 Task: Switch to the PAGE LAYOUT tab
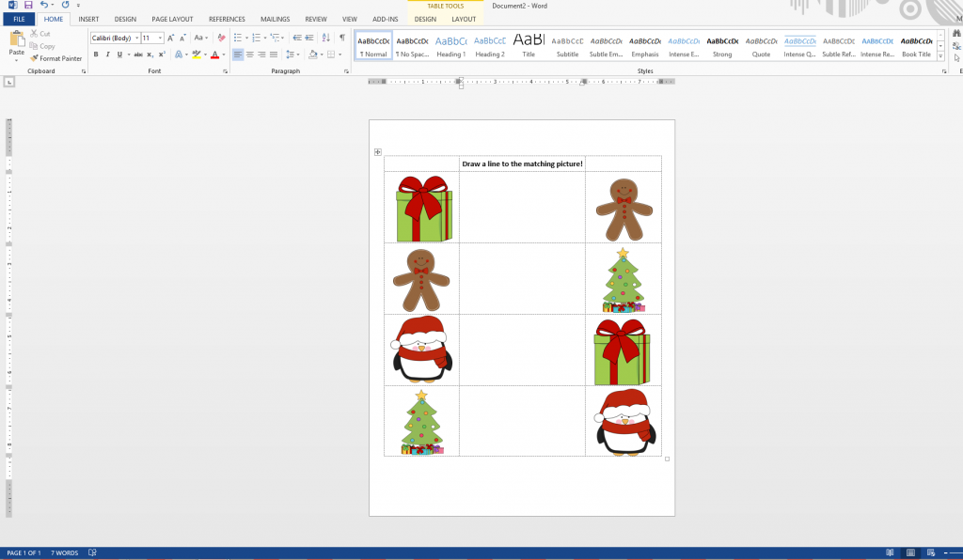click(x=173, y=19)
